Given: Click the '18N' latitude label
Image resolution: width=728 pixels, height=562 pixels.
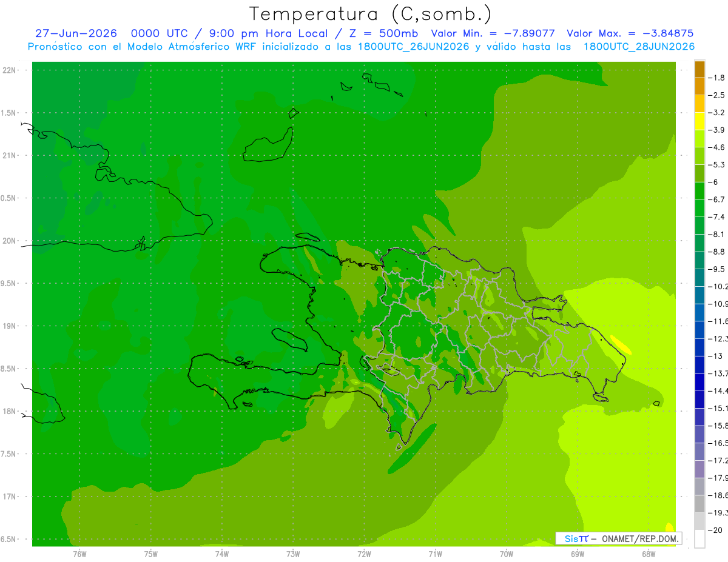Looking at the screenshot, I should pos(9,411).
